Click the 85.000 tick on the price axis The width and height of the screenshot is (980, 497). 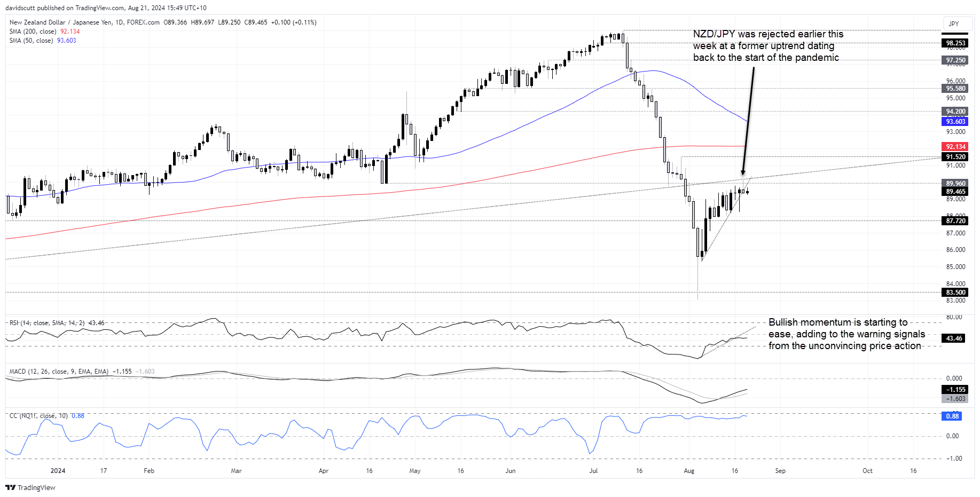pyautogui.click(x=956, y=267)
